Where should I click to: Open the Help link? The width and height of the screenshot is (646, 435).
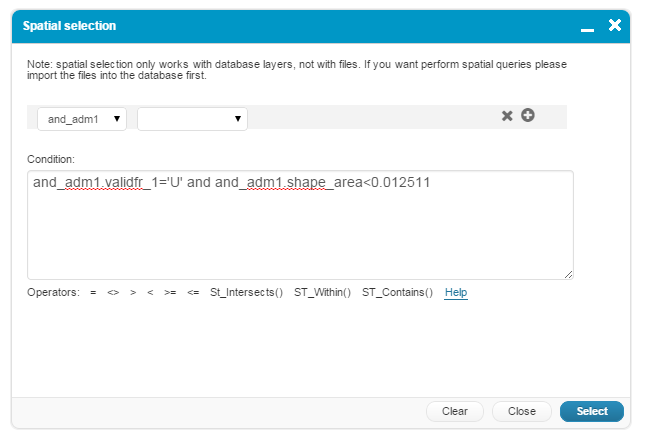pyautogui.click(x=456, y=293)
